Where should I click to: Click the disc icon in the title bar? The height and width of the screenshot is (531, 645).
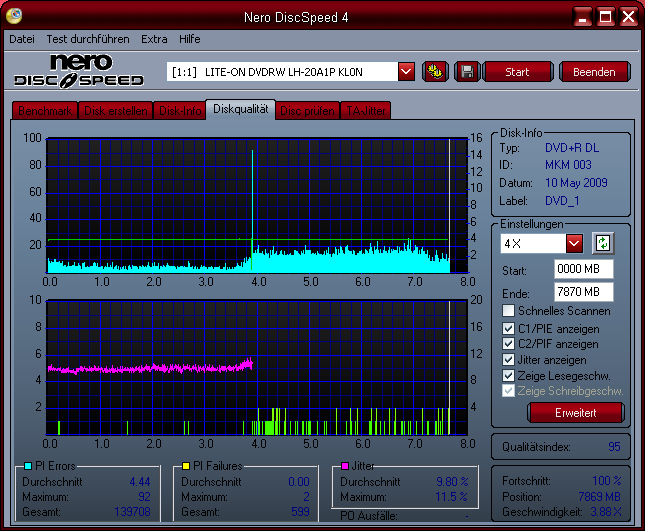coord(16,17)
